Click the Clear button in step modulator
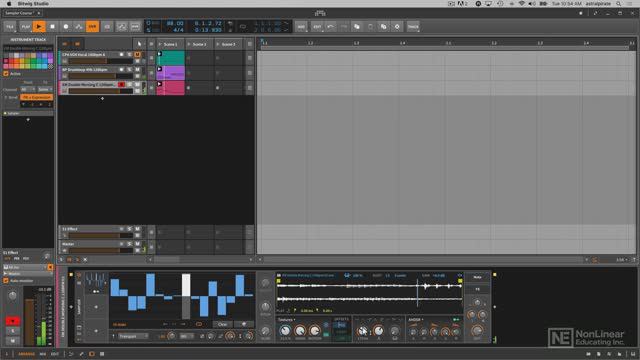 coord(222,324)
